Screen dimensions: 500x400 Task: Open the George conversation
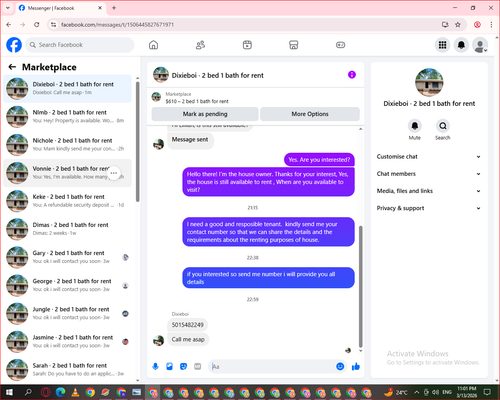(x=68, y=285)
